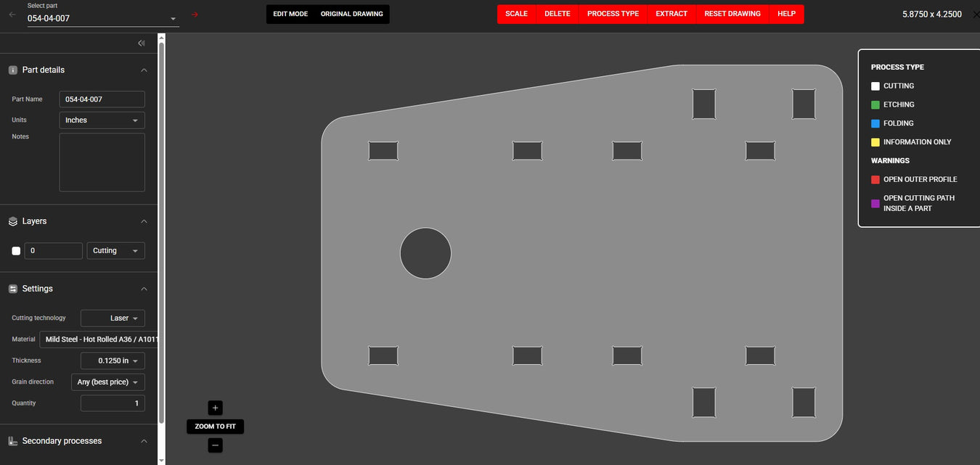The height and width of the screenshot is (465, 980).
Task: Switch to Edit Mode tab
Action: coord(290,15)
